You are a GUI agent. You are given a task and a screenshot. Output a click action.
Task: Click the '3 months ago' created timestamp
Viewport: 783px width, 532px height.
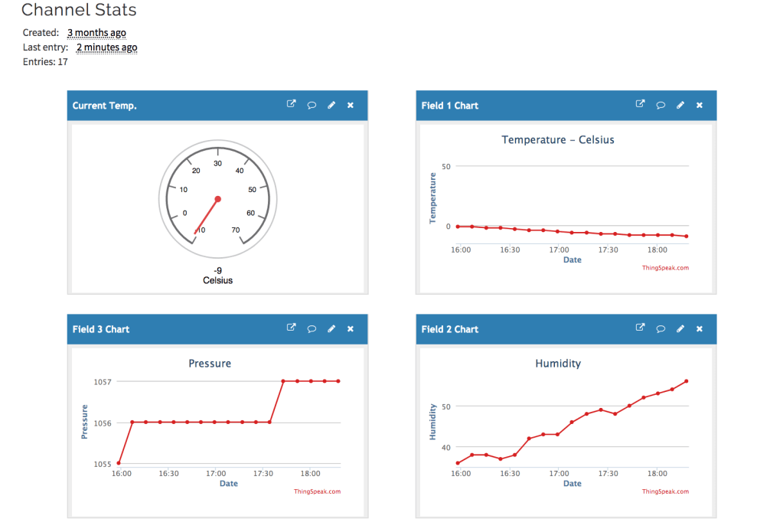point(96,33)
